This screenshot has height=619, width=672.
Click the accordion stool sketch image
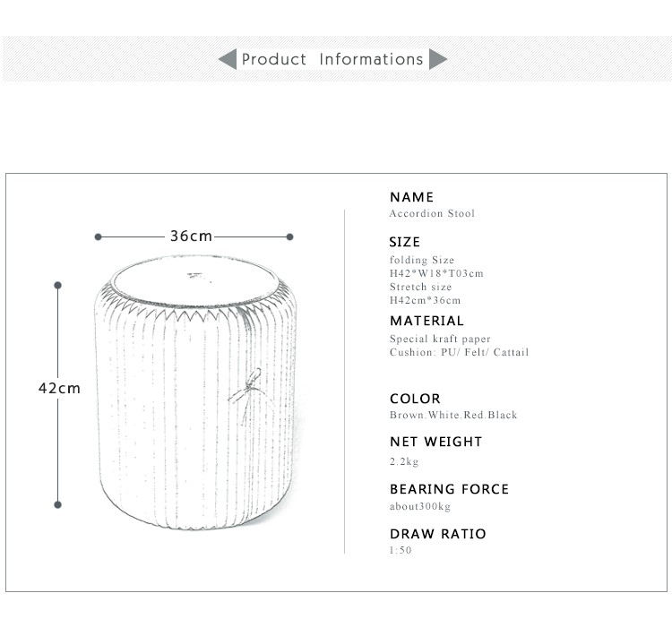coord(195,392)
